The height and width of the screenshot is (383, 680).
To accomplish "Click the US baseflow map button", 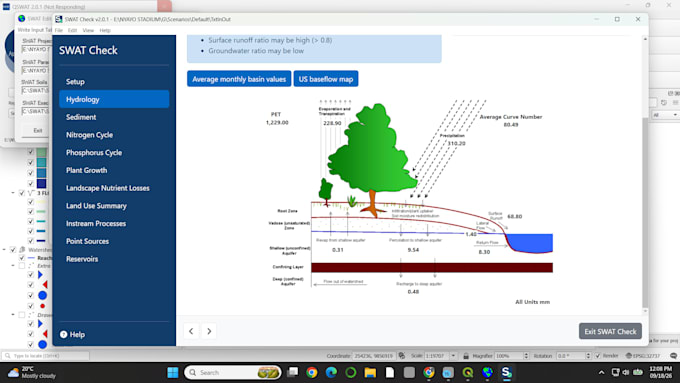I will (326, 79).
